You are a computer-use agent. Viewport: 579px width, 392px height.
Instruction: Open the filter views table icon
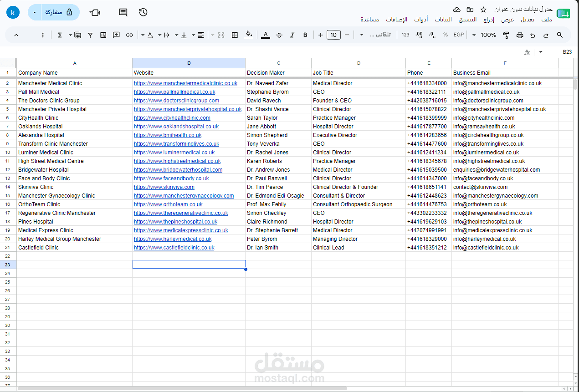coord(77,35)
